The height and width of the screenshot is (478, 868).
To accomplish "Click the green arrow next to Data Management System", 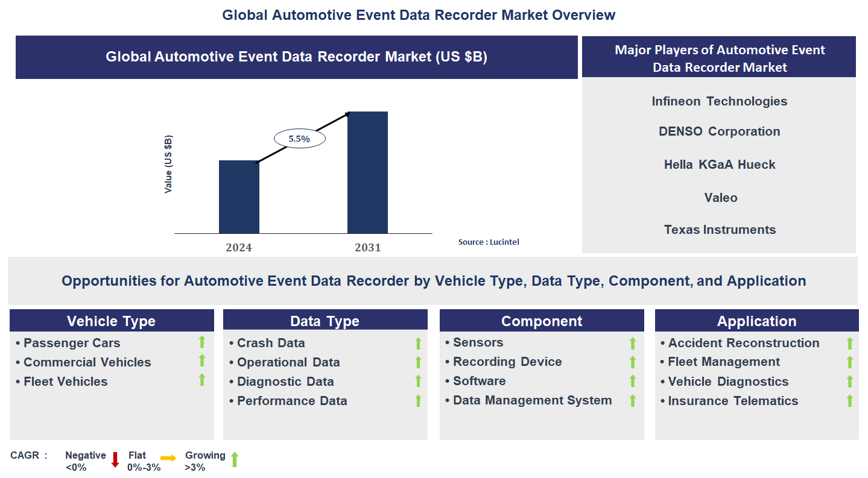I will [x=633, y=401].
